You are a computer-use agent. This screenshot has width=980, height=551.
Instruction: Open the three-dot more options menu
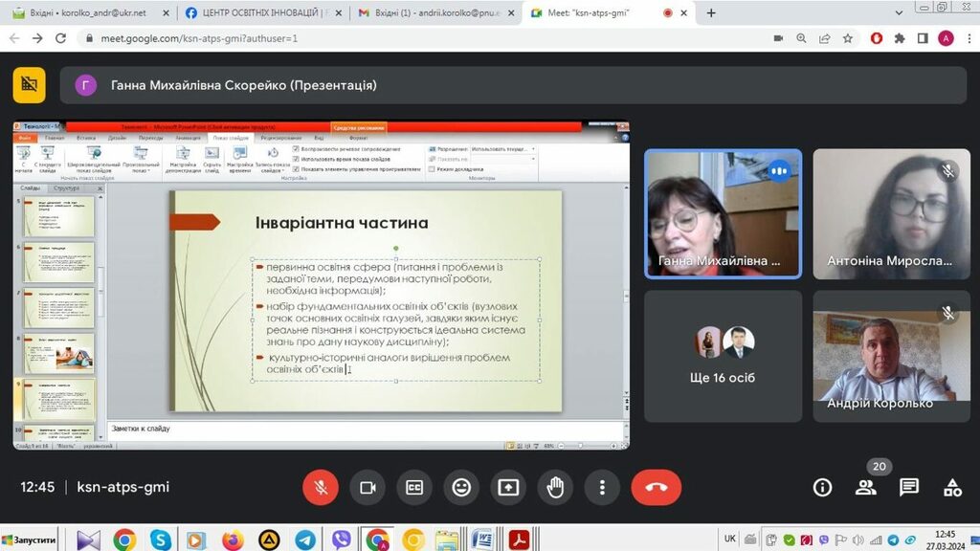[602, 487]
